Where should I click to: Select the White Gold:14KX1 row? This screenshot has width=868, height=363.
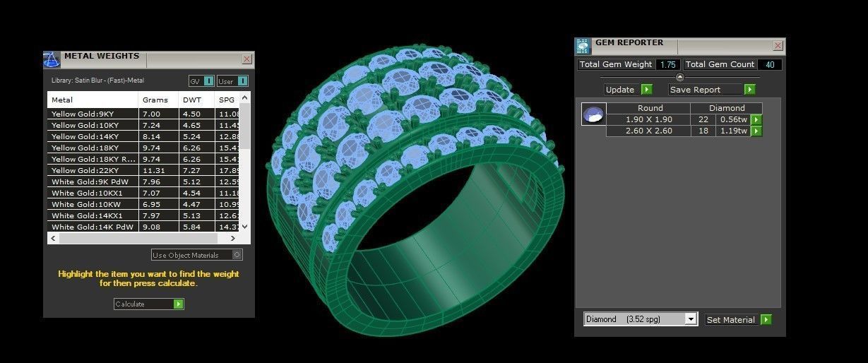pyautogui.click(x=144, y=215)
